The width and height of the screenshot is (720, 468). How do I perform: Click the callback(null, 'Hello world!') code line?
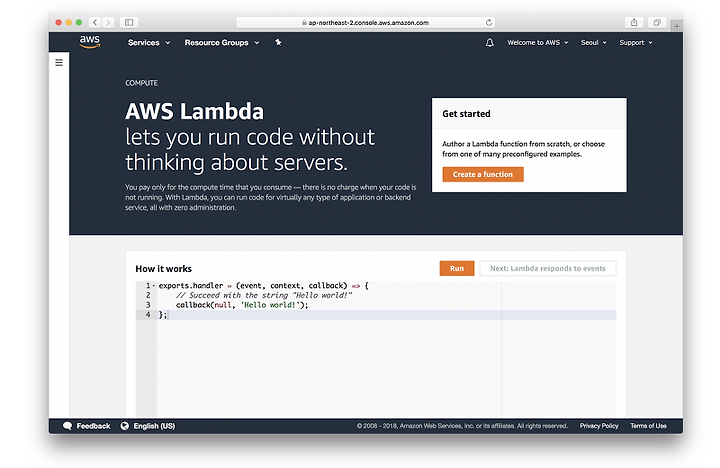click(242, 305)
